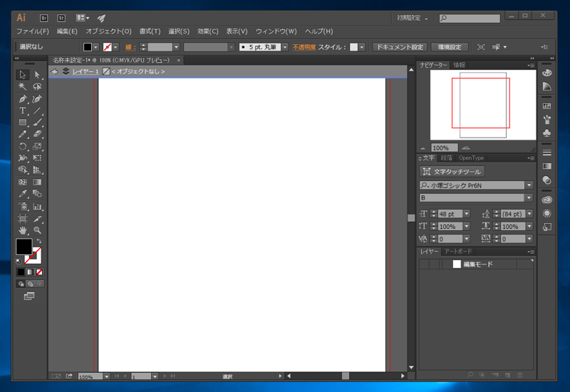Open the 不透明度 opacity link
Viewport: 570px width, 392px height.
(x=304, y=47)
